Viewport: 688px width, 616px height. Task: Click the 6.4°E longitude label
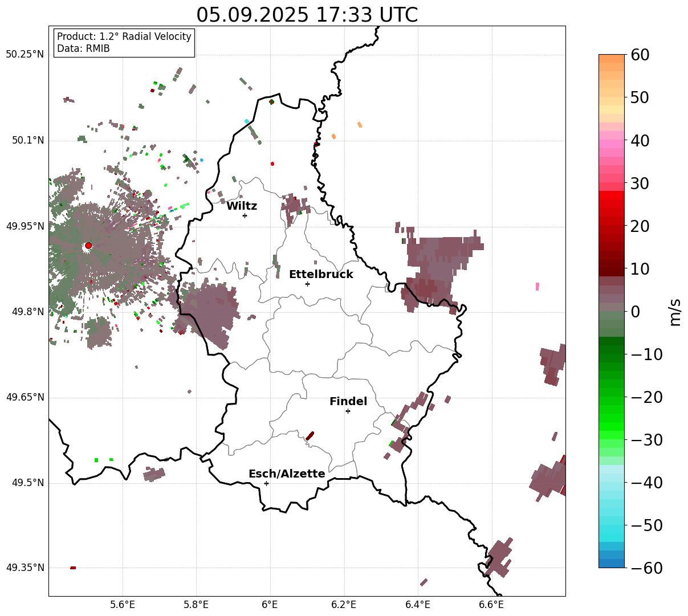pyautogui.click(x=418, y=605)
